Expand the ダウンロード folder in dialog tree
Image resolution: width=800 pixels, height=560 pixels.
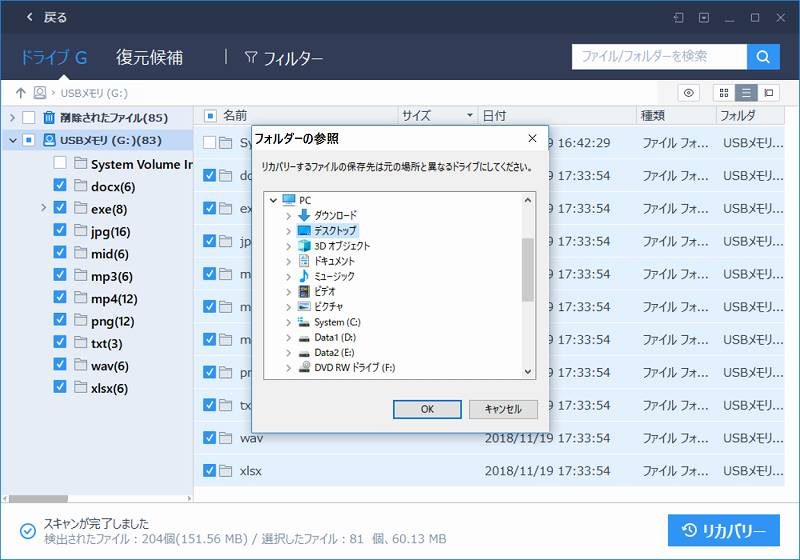pyautogui.click(x=289, y=215)
